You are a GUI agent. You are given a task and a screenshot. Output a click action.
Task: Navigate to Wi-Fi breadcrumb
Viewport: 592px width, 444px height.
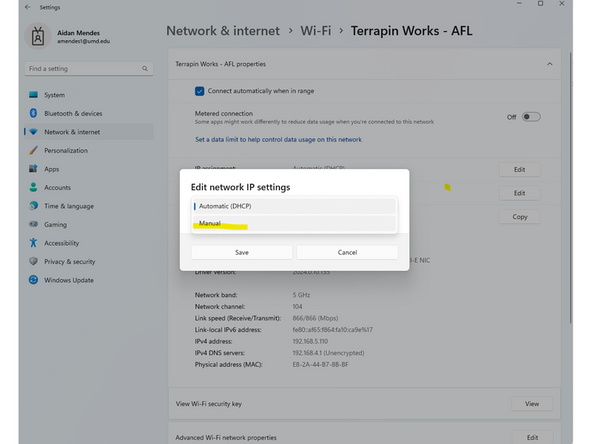tap(316, 31)
